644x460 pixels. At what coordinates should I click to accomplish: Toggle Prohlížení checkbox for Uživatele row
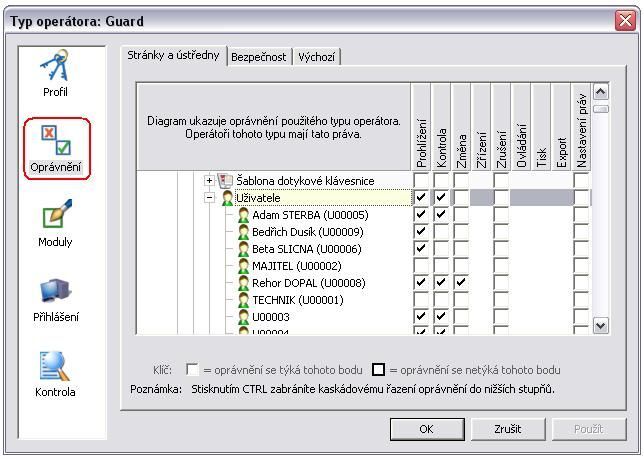coord(421,198)
